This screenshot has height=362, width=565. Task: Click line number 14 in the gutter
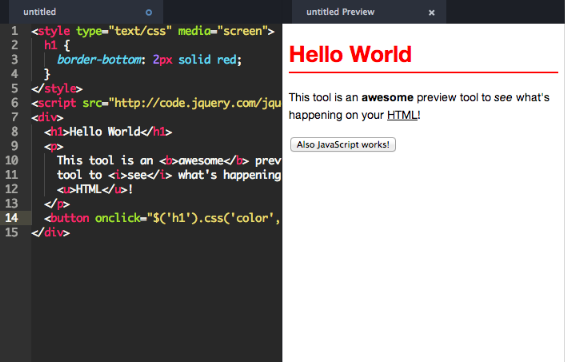[x=12, y=218]
